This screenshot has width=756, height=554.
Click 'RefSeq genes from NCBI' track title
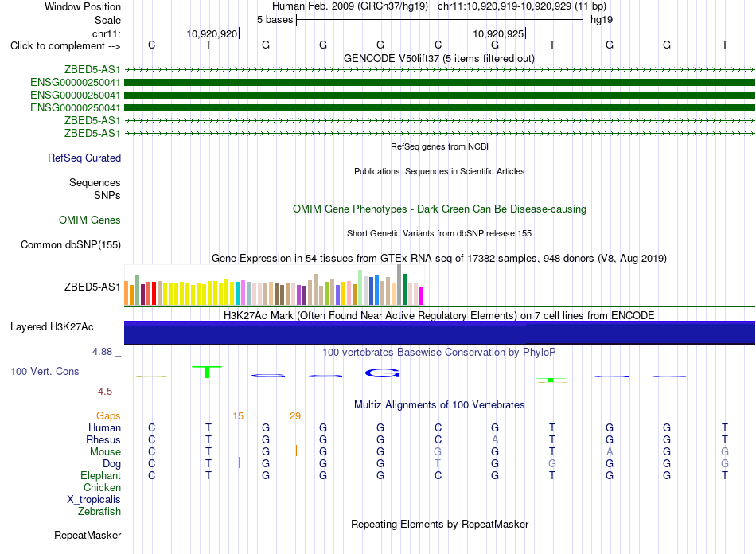439,146
